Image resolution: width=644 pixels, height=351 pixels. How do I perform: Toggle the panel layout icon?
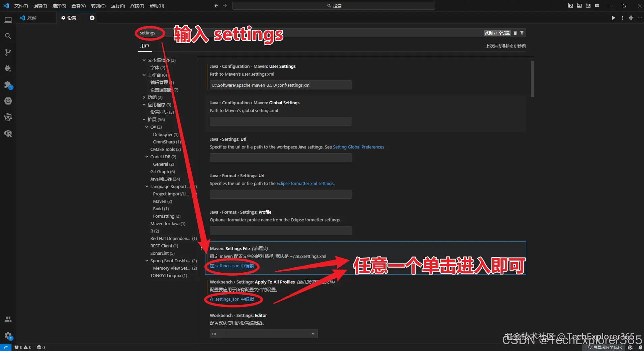pos(579,6)
